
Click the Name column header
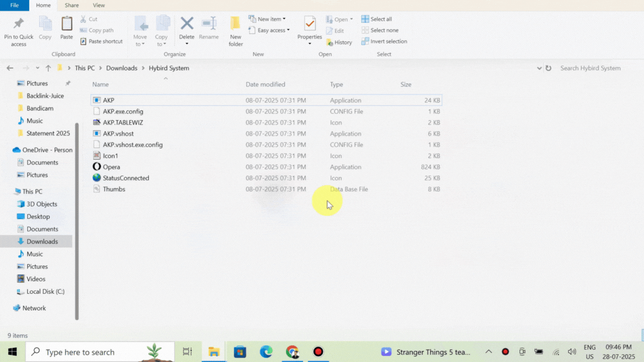[101, 84]
